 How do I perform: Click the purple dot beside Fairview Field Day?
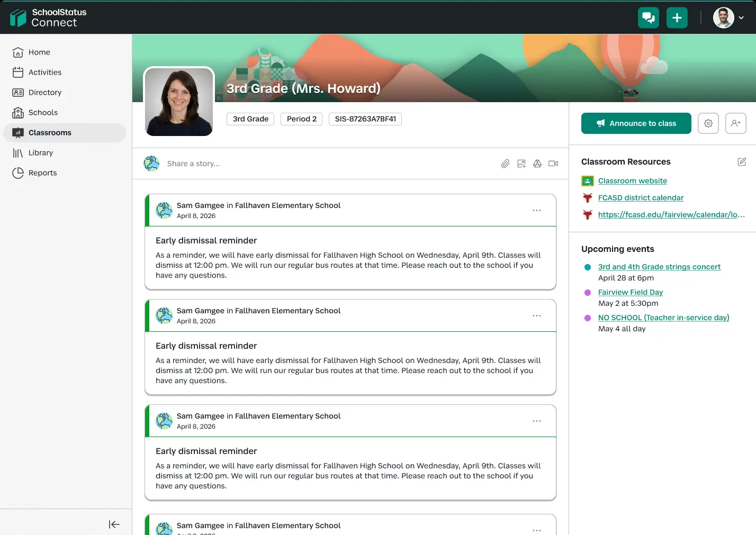pyautogui.click(x=587, y=293)
